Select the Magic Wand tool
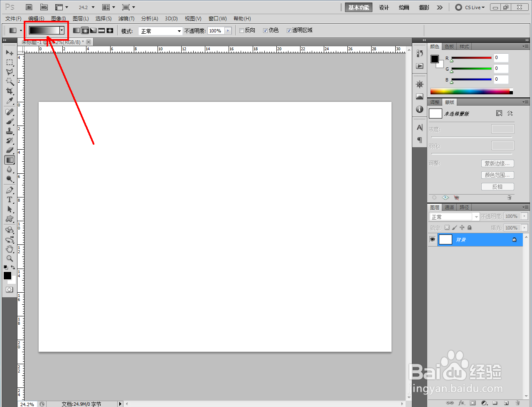This screenshot has width=532, height=407. pyautogui.click(x=9, y=81)
